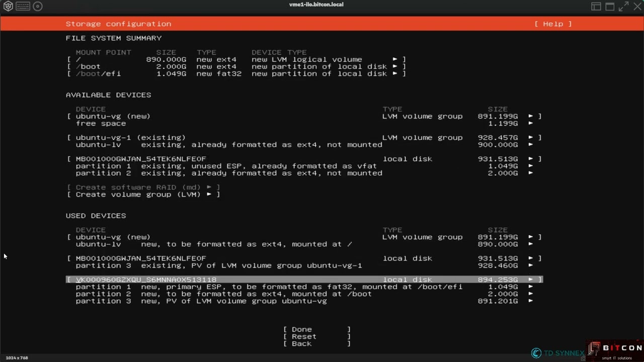The height and width of the screenshot is (362, 644).
Task: Switch the console to full screen
Action: [x=623, y=7]
